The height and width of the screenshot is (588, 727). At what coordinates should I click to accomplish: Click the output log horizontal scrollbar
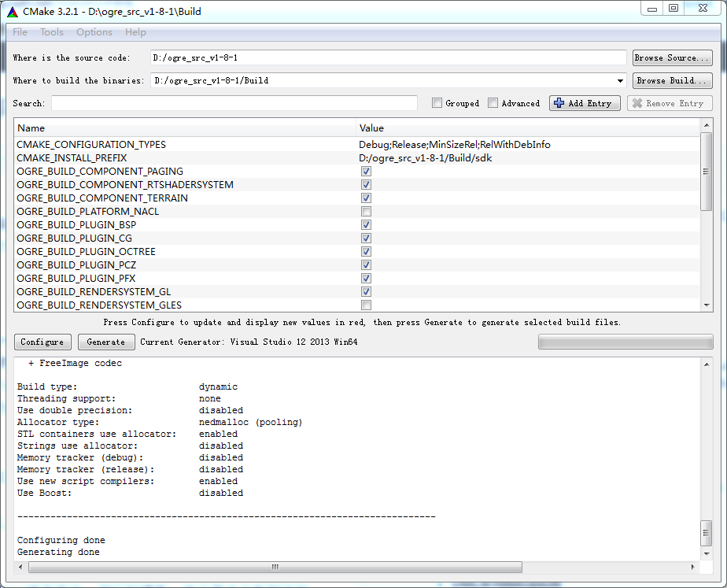click(x=275, y=567)
